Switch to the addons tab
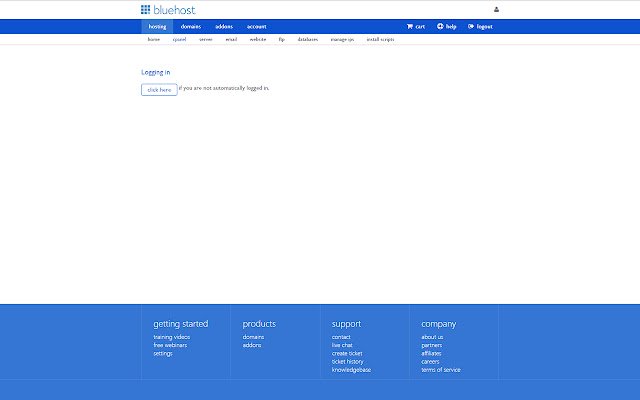640x400 pixels. click(x=224, y=27)
